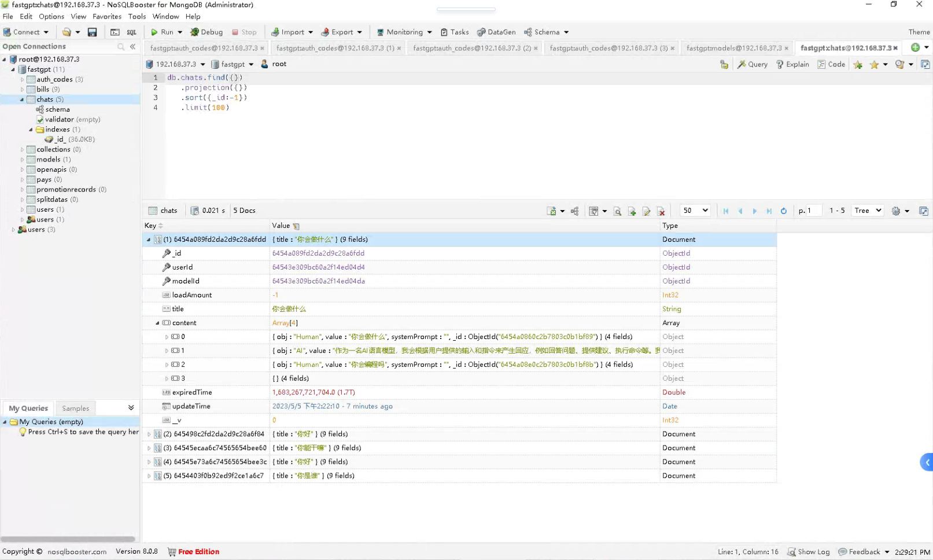Search open connections with magnifier icon
The image size is (933, 560).
(x=120, y=47)
